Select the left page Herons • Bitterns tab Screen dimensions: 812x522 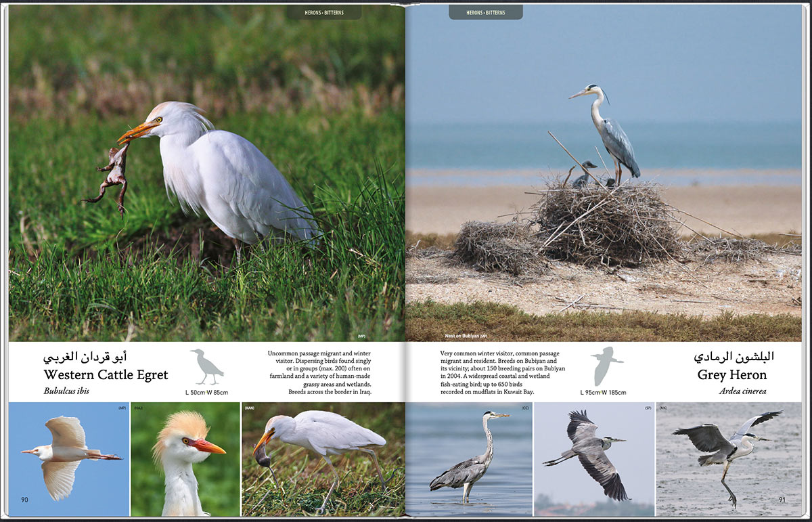(x=323, y=12)
